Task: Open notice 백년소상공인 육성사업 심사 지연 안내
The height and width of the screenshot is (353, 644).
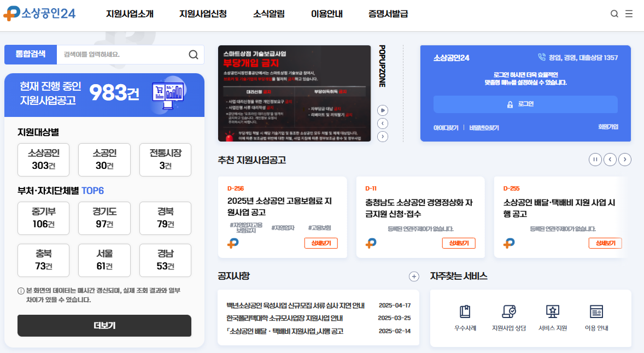Action: (295, 305)
